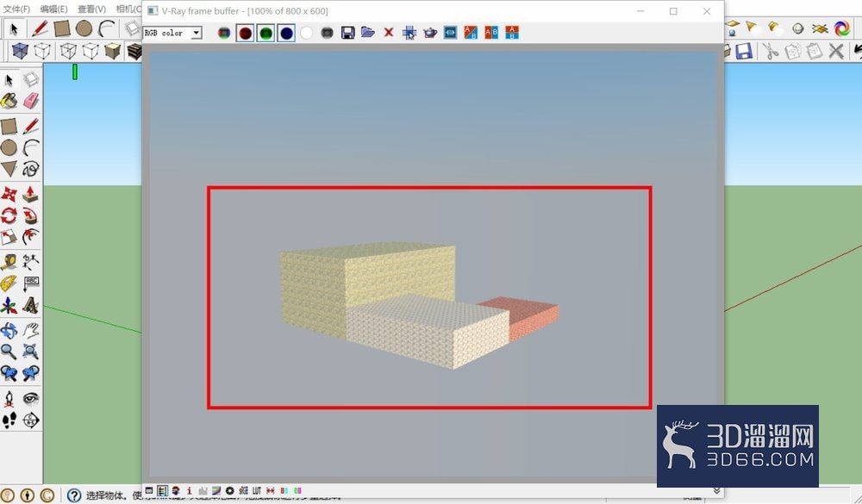Select the Rectangle tool in left panel
862x504 pixels.
pyautogui.click(x=9, y=127)
